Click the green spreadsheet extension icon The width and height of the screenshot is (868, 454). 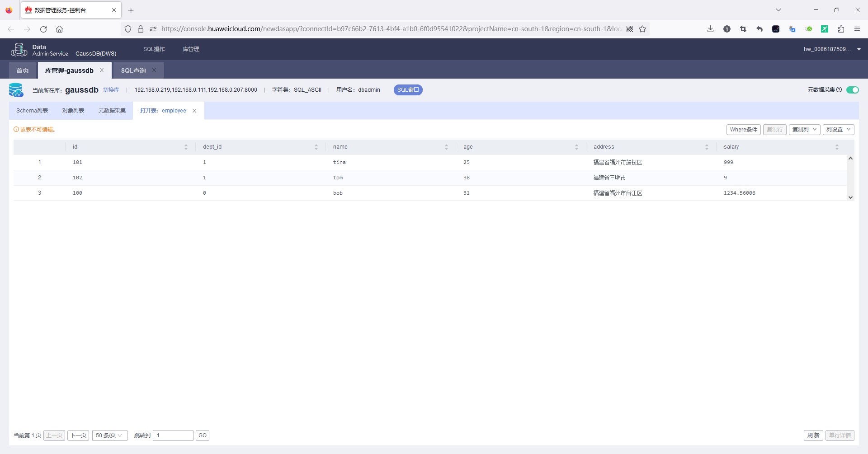point(825,29)
